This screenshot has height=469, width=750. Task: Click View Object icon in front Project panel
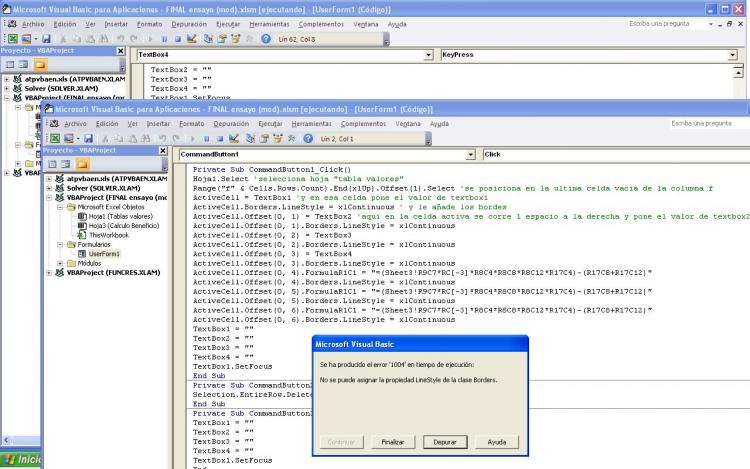coord(66,164)
